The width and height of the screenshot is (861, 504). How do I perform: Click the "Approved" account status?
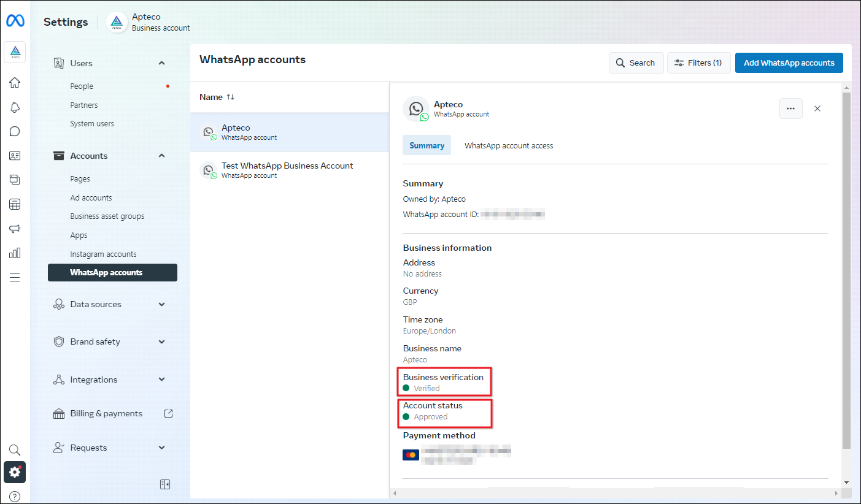(431, 417)
